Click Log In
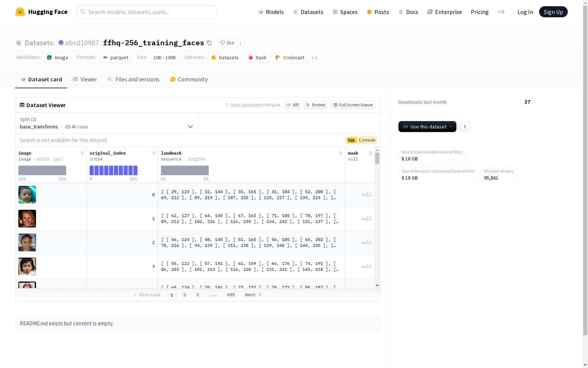Screen dimensions: 588x368 (525, 12)
